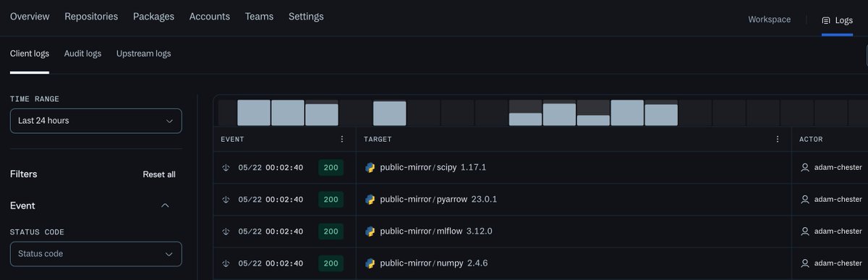Switch to Audit logs subtab
This screenshot has width=868, height=280.
coord(82,54)
